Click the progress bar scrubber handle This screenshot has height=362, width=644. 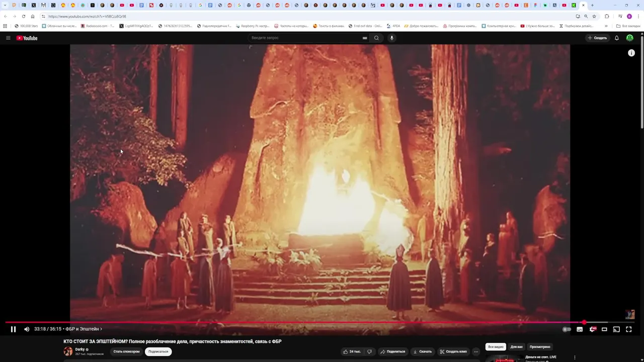click(x=584, y=322)
